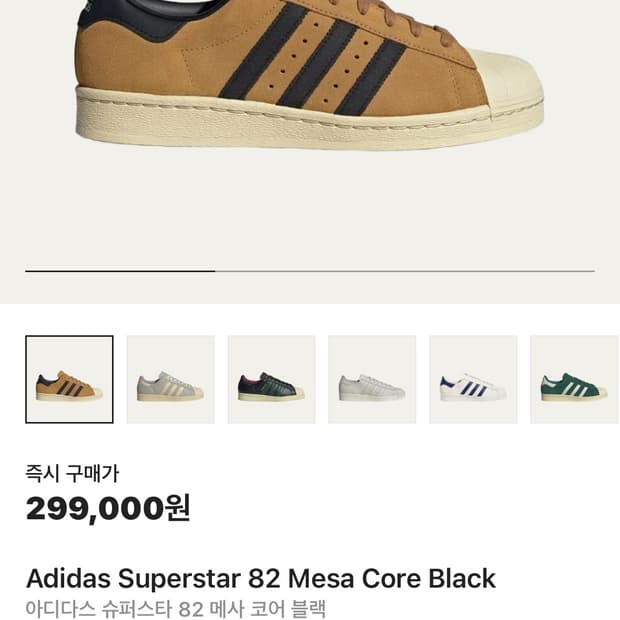This screenshot has height=620, width=620.
Task: Tap the Korean name 아디다스 슈퍼스타 82 메사 코어 블랙
Action: tap(175, 609)
